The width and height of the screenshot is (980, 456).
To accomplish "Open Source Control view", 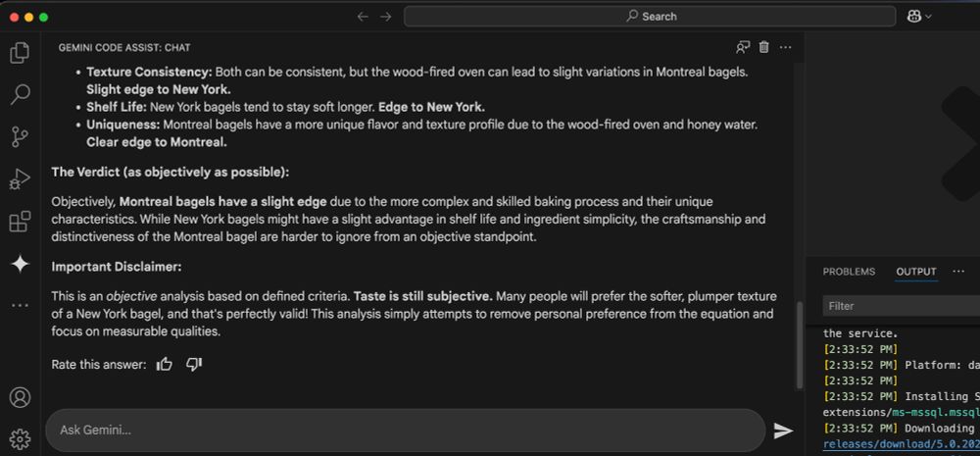I will [x=20, y=137].
